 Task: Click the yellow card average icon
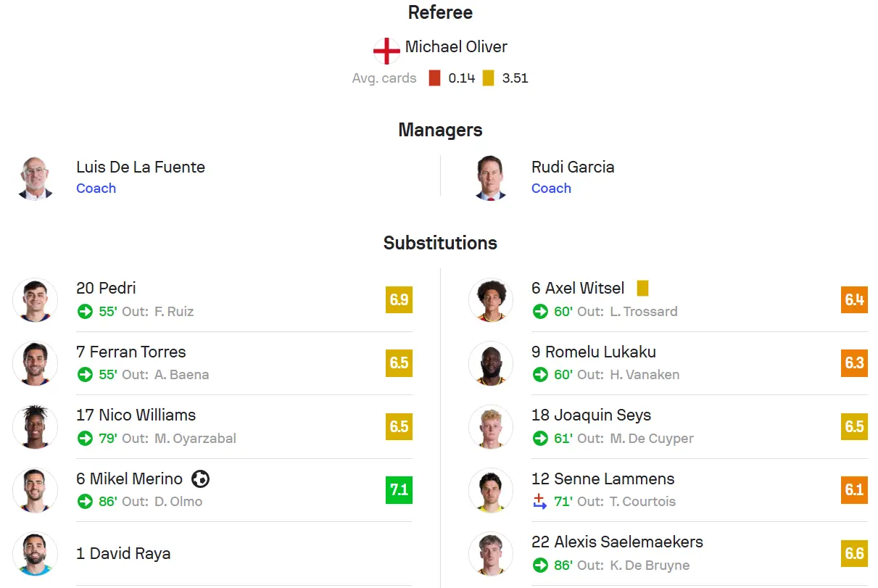coord(488,78)
